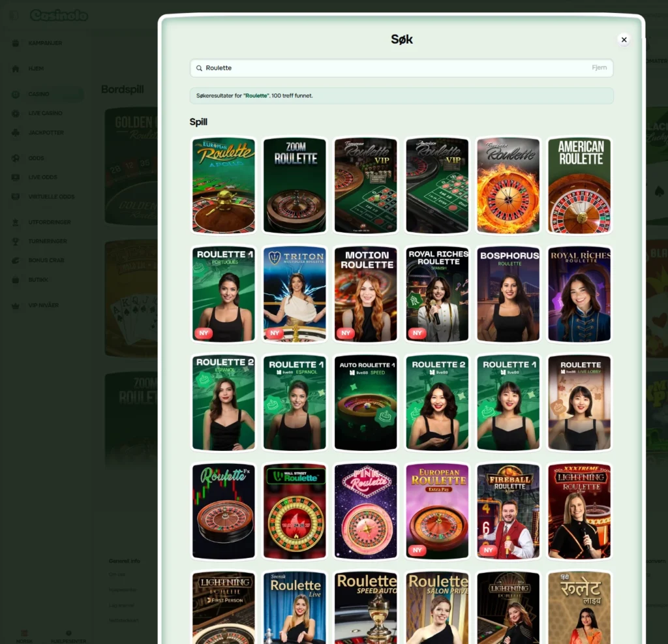Open Zoom Roulette game tile
Image resolution: width=668 pixels, height=644 pixels.
click(x=295, y=185)
